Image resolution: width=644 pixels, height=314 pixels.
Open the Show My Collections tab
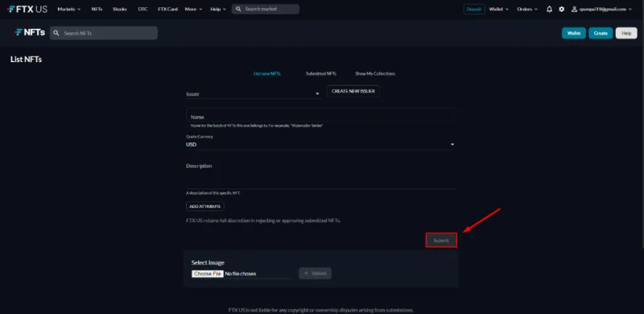click(375, 73)
